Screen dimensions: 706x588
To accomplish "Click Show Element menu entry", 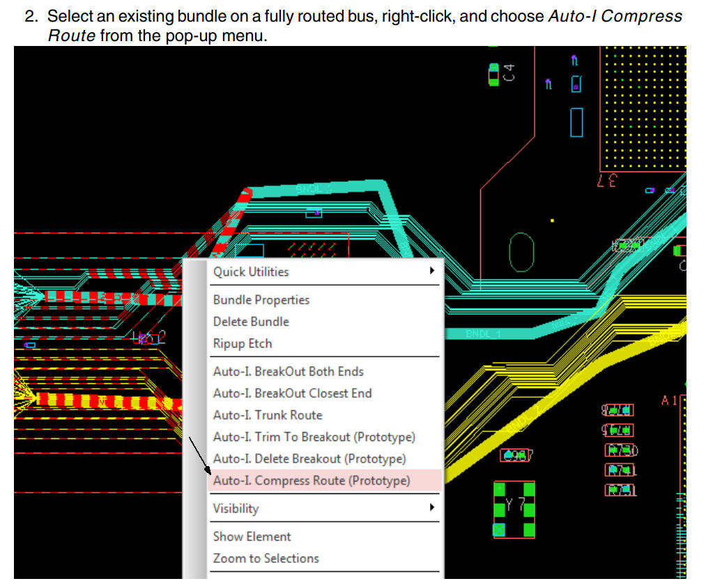I will coord(325,536).
